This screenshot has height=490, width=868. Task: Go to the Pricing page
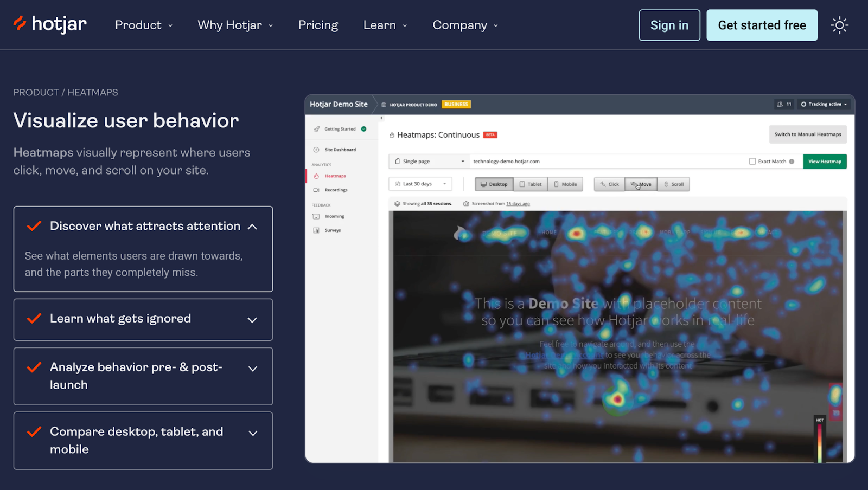pos(318,25)
